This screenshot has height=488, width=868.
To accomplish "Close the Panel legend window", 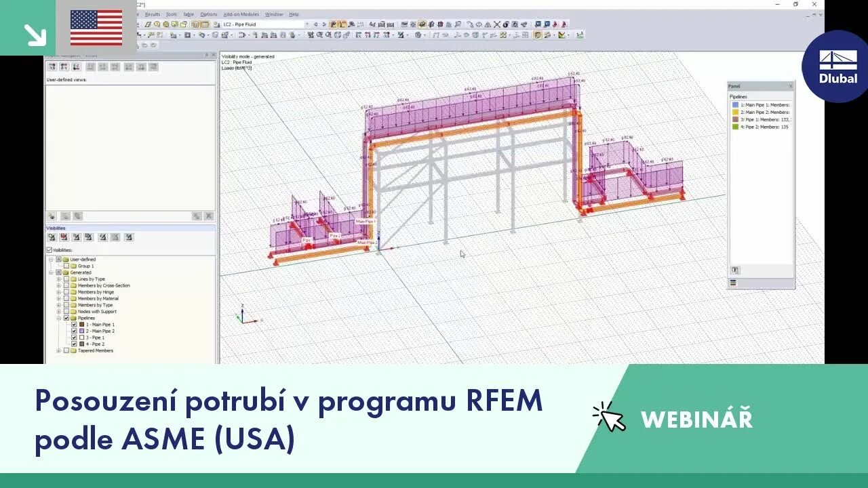I will [x=791, y=87].
